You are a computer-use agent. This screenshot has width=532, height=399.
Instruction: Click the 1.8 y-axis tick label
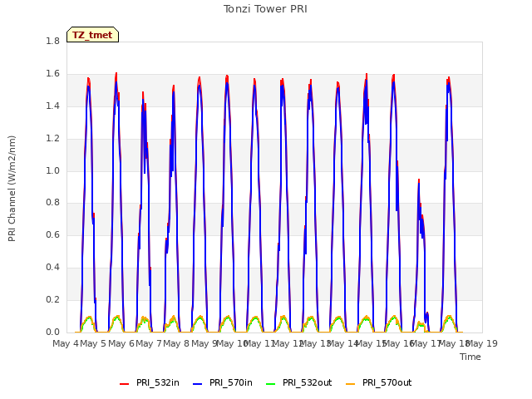pyautogui.click(x=52, y=42)
